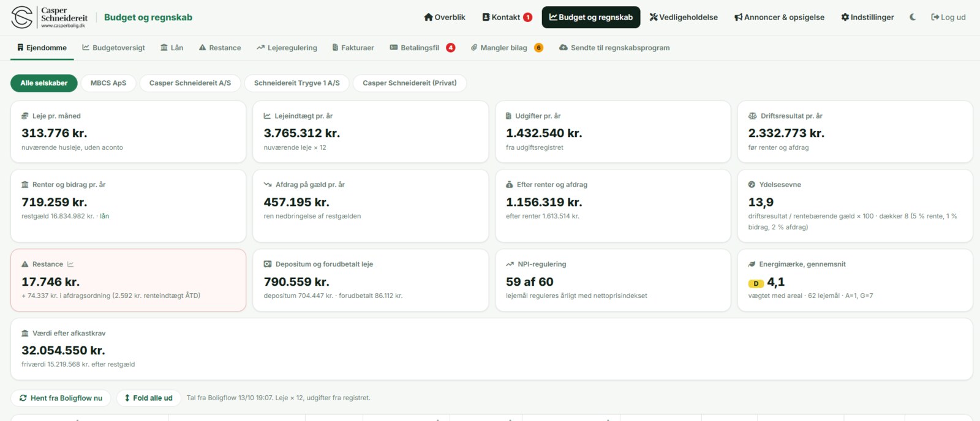
Task: Click the coins icon beside Leje pr. måned
Action: 25,116
